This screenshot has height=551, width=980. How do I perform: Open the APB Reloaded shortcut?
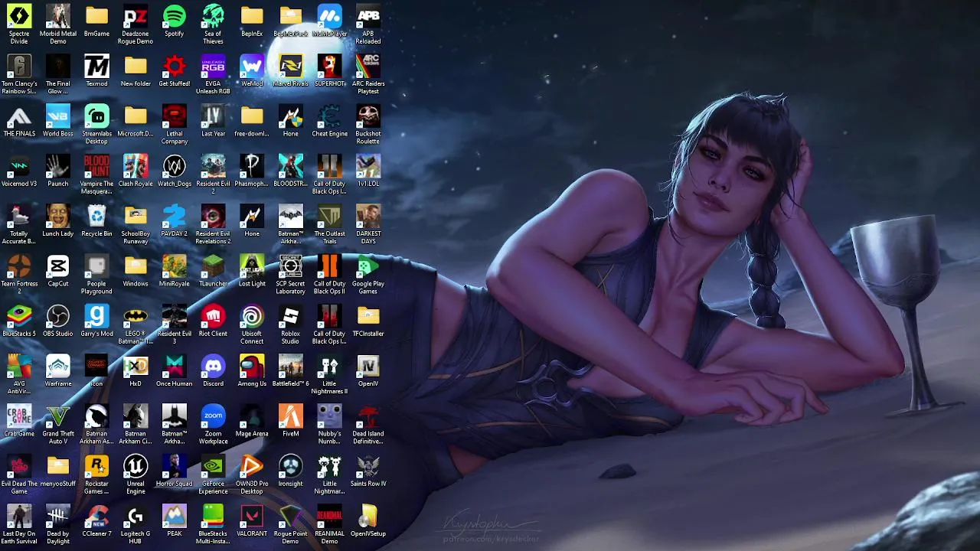[x=368, y=16]
